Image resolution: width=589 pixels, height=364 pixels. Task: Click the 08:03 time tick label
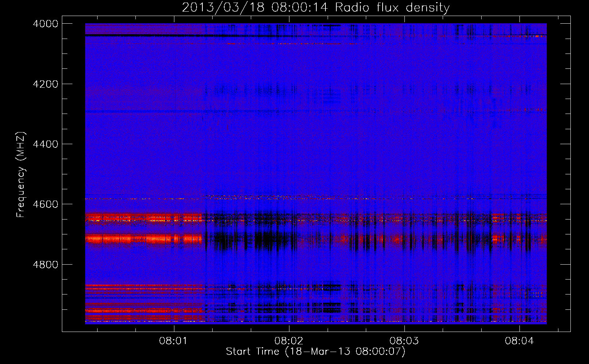(x=404, y=341)
